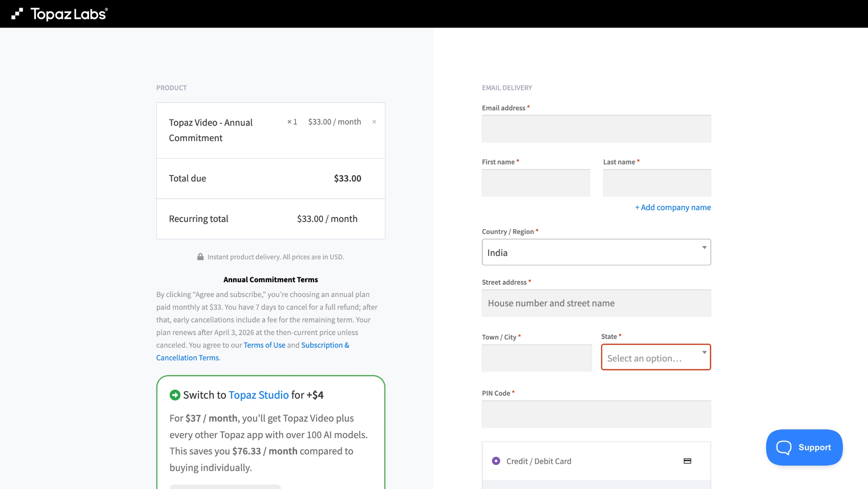868x489 pixels.
Task: Click the green arrow icon in Switch banner
Action: [175, 395]
